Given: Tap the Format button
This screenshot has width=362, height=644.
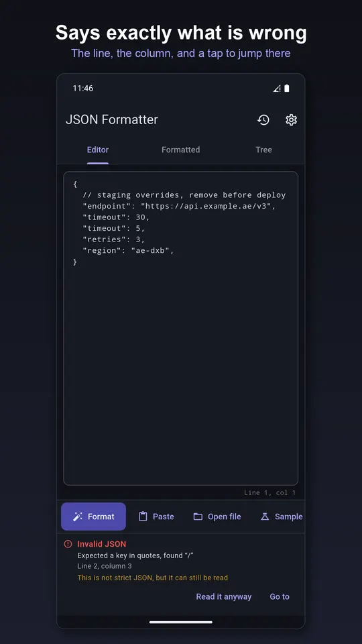Looking at the screenshot, I should click(94, 517).
